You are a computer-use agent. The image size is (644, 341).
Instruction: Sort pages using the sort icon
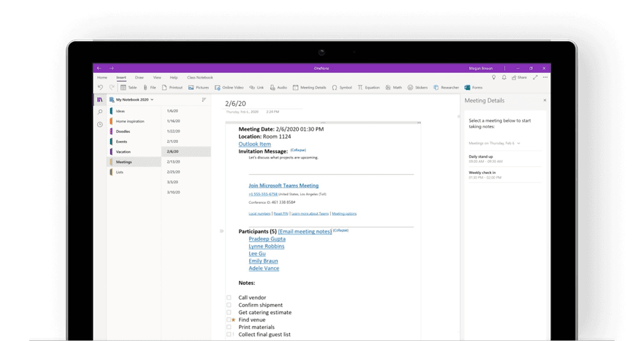pyautogui.click(x=204, y=99)
